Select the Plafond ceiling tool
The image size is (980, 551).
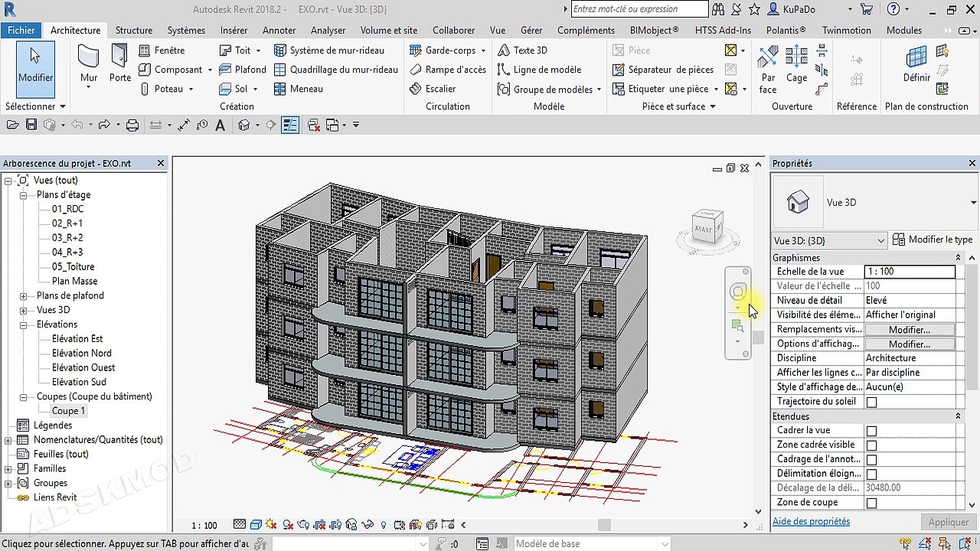[243, 69]
